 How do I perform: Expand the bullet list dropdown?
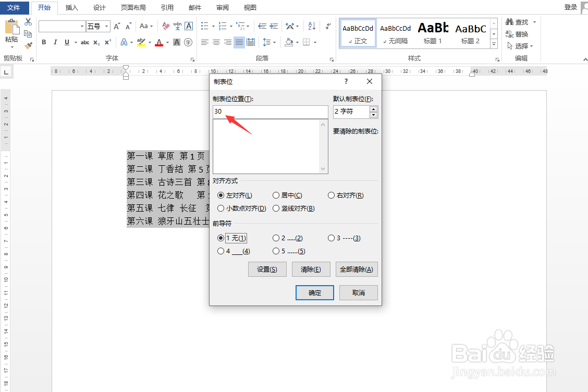(x=214, y=26)
